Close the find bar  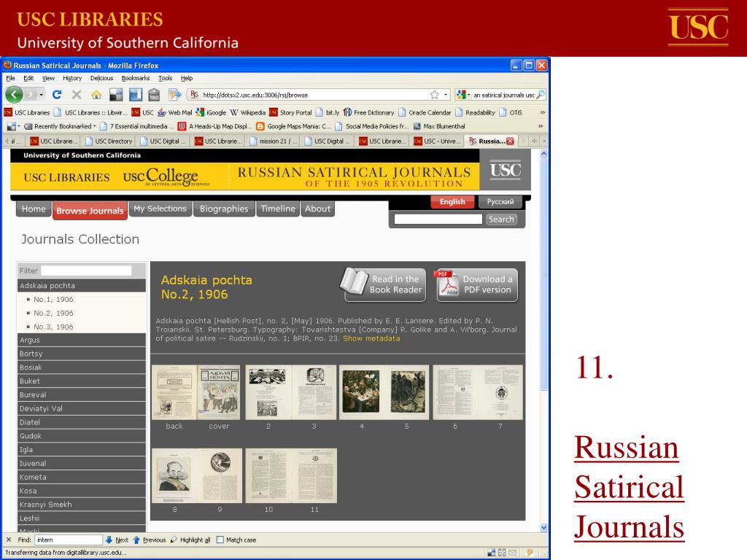point(9,540)
